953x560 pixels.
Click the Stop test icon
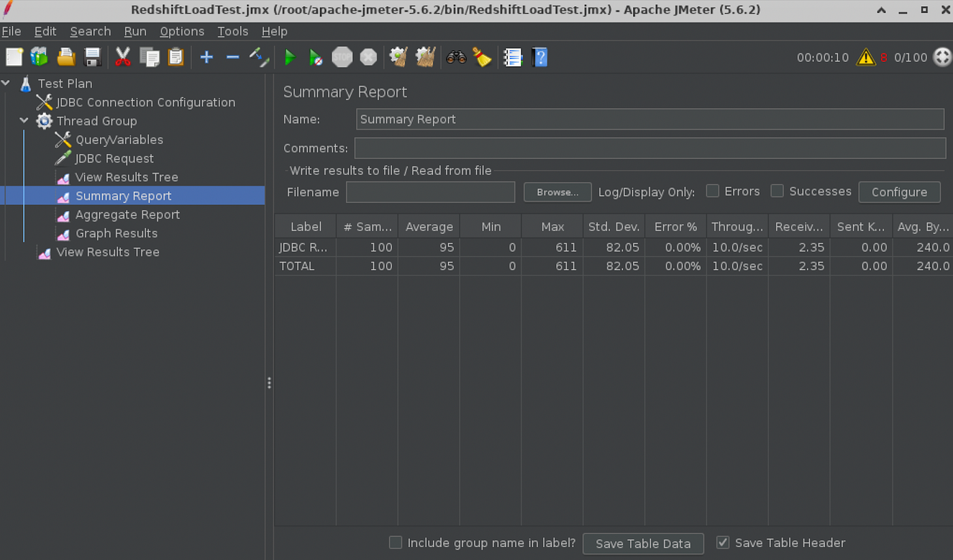click(342, 57)
